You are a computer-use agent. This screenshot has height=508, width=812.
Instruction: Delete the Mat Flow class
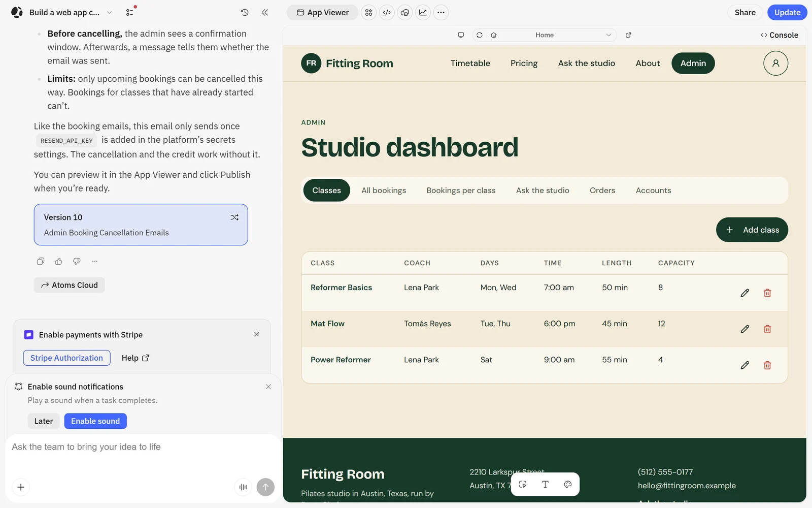coord(767,329)
